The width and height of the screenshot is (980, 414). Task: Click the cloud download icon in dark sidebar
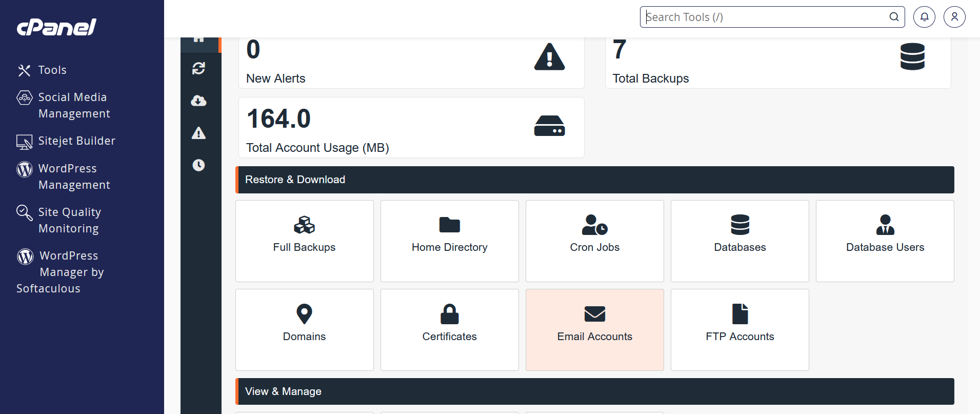click(x=199, y=101)
